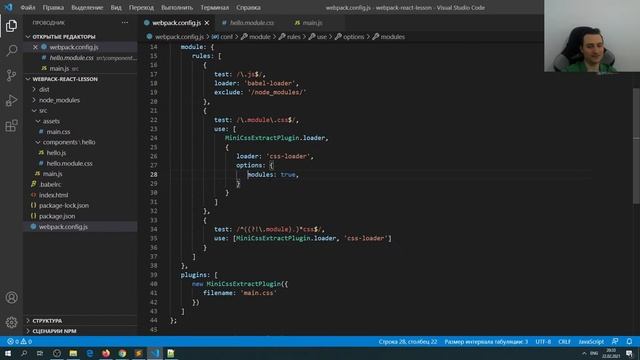Open the Файл menu
This screenshot has height=360, width=640.
pyautogui.click(x=28, y=7)
